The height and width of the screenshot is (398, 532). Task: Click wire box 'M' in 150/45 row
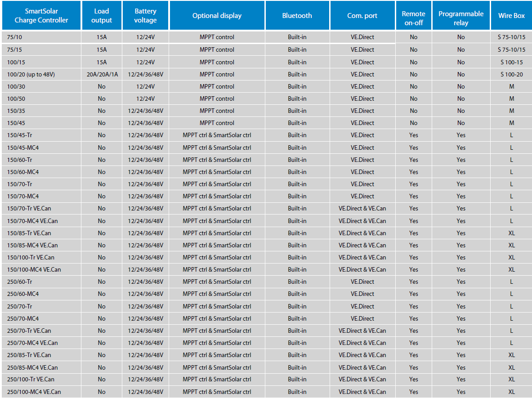point(512,123)
